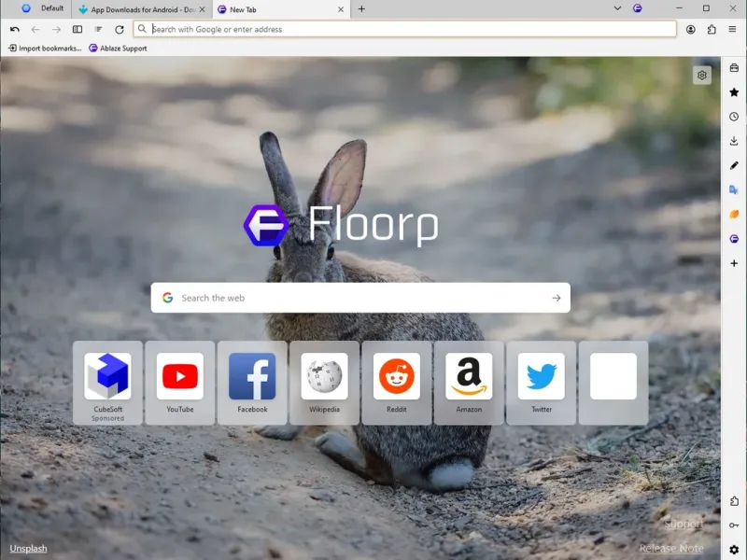The height and width of the screenshot is (560, 747).
Task: Open the Ablaze Support bookmark
Action: [118, 49]
